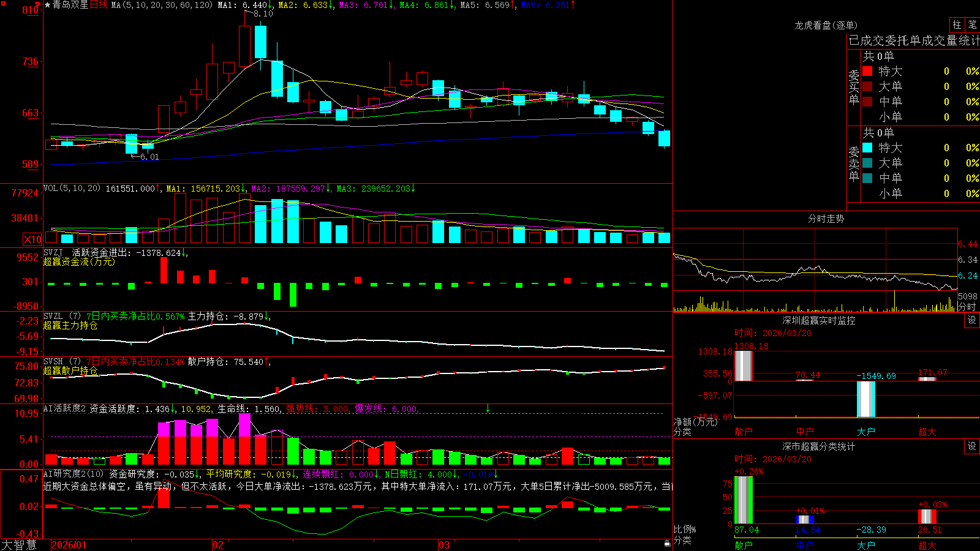Click the green 散户 bar in 深市超赢分类统计
Screen dimensions: 980x551
743,500
